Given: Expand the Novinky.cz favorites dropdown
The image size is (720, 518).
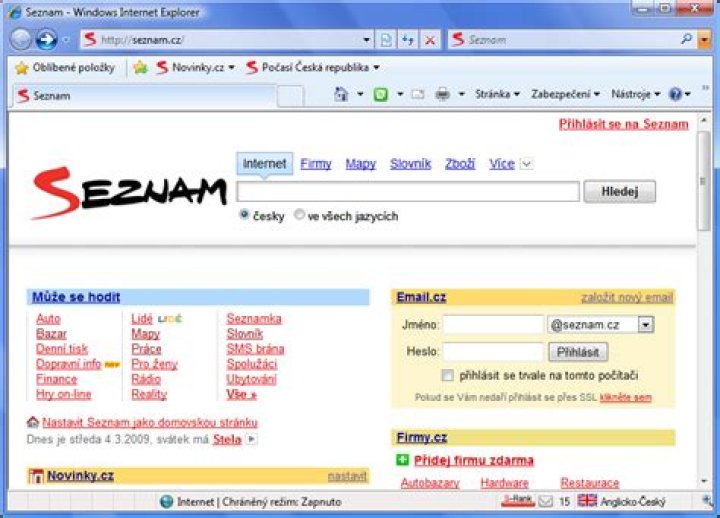Looking at the screenshot, I should [x=231, y=68].
